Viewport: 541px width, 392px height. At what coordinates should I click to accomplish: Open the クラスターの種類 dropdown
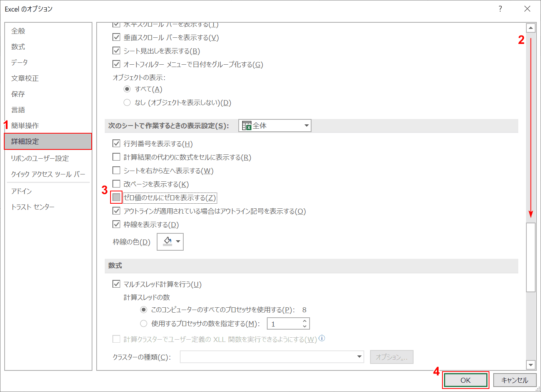pyautogui.click(x=272, y=357)
